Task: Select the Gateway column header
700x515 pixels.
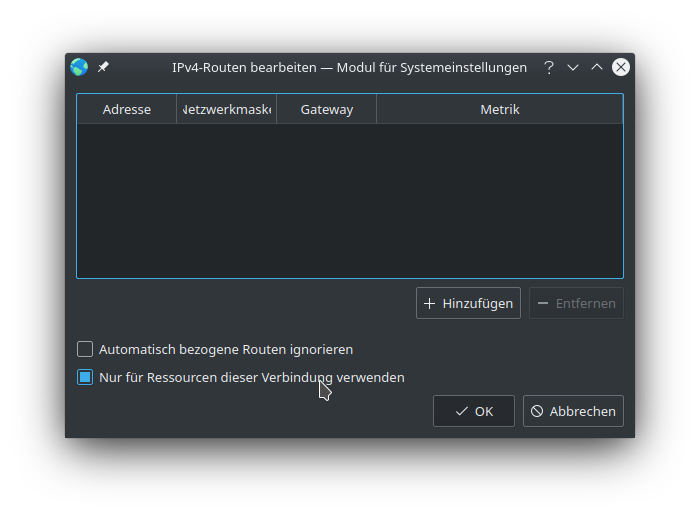Action: [x=327, y=109]
